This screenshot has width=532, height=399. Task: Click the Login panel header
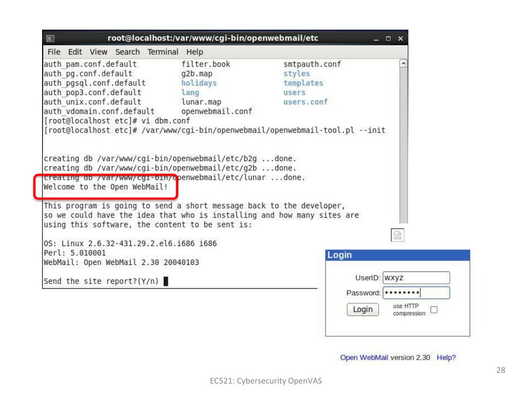click(397, 255)
